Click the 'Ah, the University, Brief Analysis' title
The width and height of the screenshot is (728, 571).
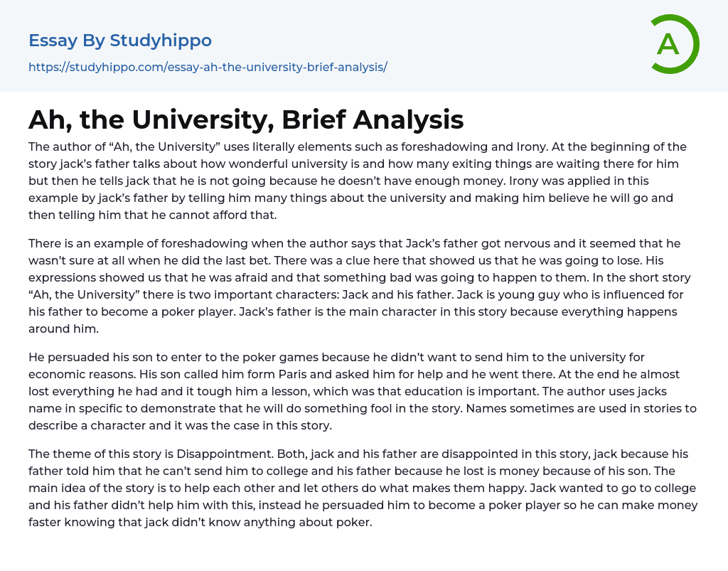click(246, 119)
